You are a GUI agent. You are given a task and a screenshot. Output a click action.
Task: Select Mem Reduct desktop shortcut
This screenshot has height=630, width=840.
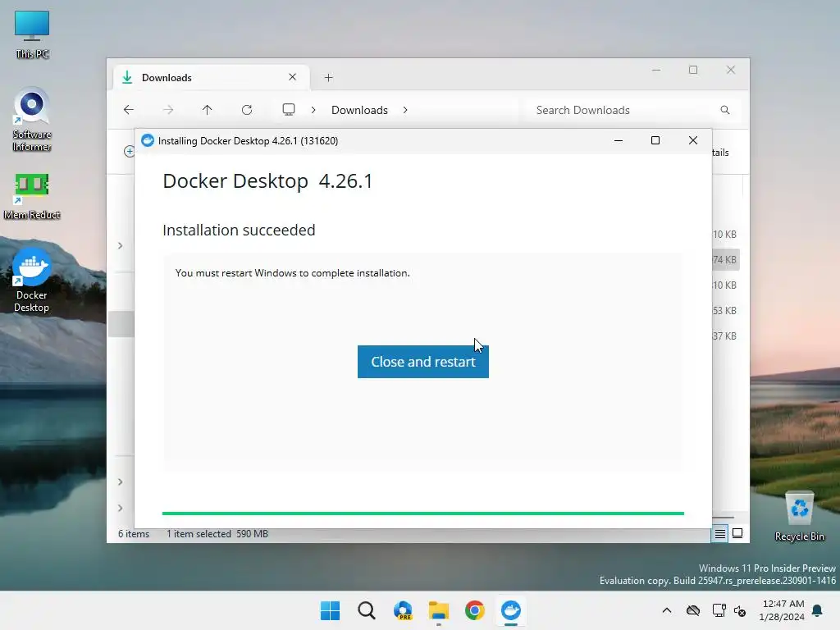[32, 196]
